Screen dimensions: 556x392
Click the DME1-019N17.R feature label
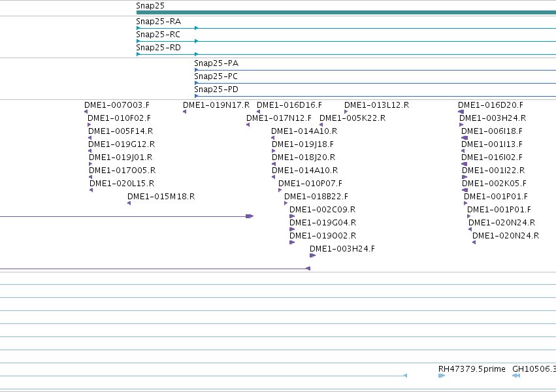coord(216,105)
